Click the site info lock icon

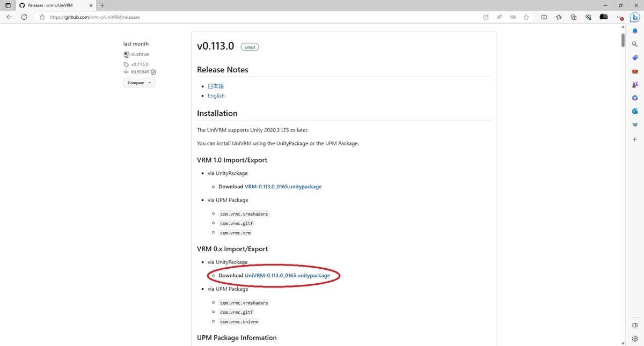(42, 17)
